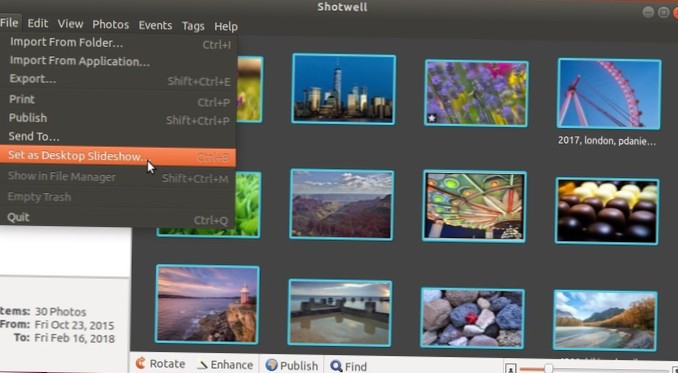Click the Publish globe toolbar button
Image resolution: width=678 pixels, height=373 pixels.
click(291, 366)
